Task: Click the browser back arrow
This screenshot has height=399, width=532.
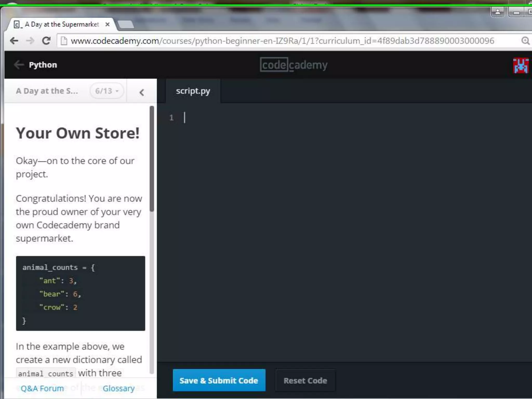Action: (x=14, y=41)
